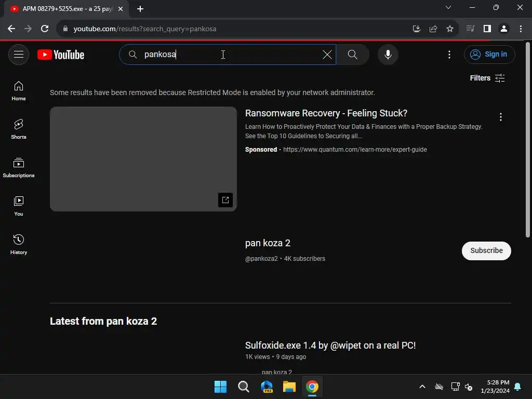This screenshot has height=399, width=532.
Task: Select the APM 08279+5255.exe tab
Action: 66,9
